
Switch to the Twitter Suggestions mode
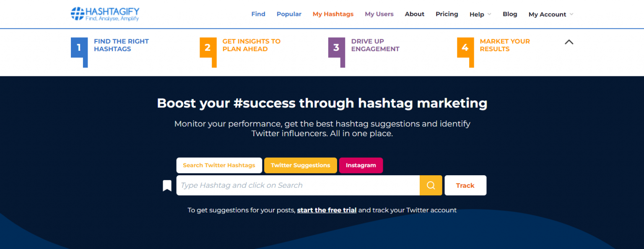click(x=300, y=165)
